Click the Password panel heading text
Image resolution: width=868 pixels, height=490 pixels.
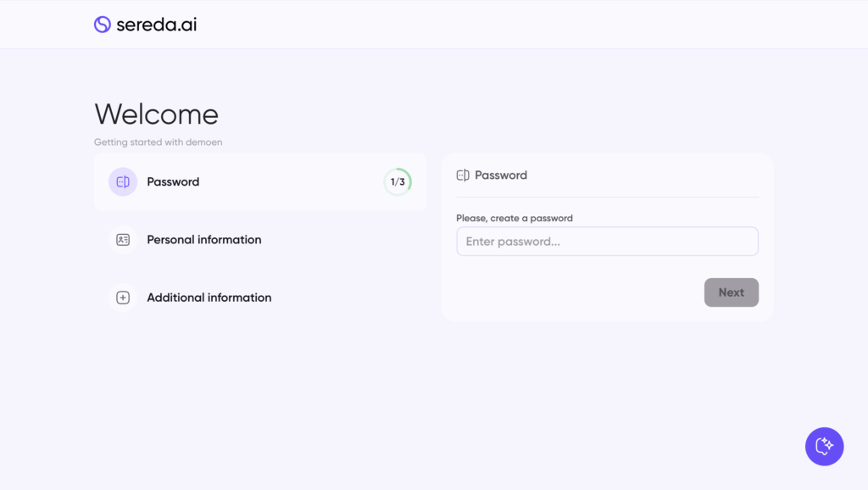[501, 175]
